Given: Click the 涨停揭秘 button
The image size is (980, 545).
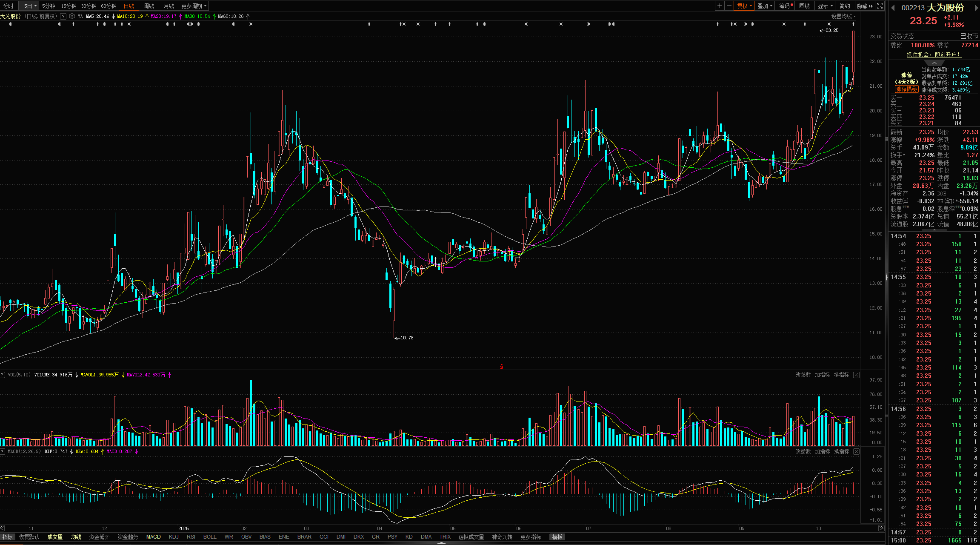Looking at the screenshot, I should point(906,89).
